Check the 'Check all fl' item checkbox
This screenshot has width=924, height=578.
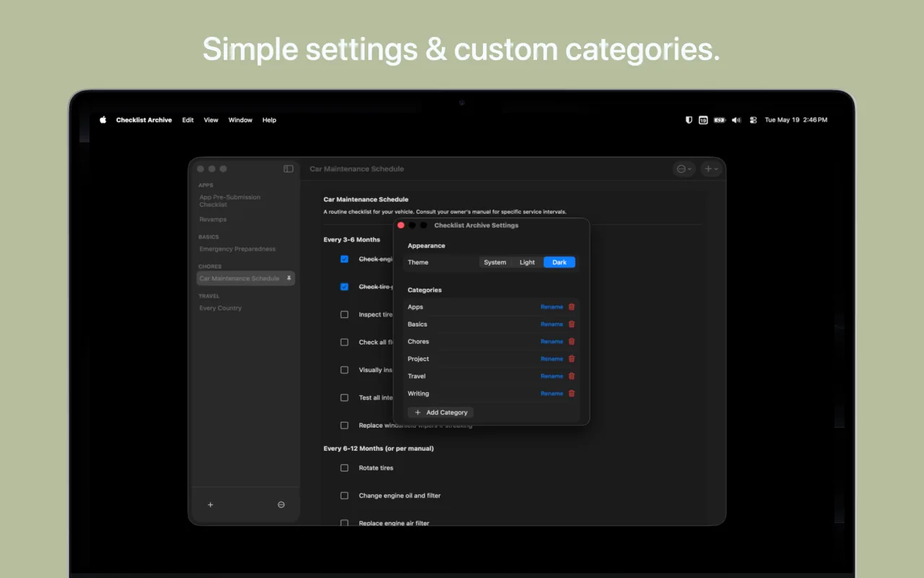pyautogui.click(x=344, y=342)
